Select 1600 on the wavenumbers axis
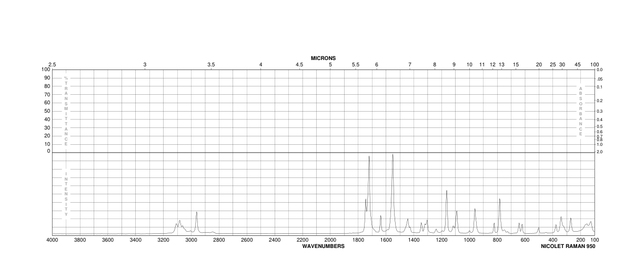The height and width of the screenshot is (278, 644). pyautogui.click(x=386, y=240)
